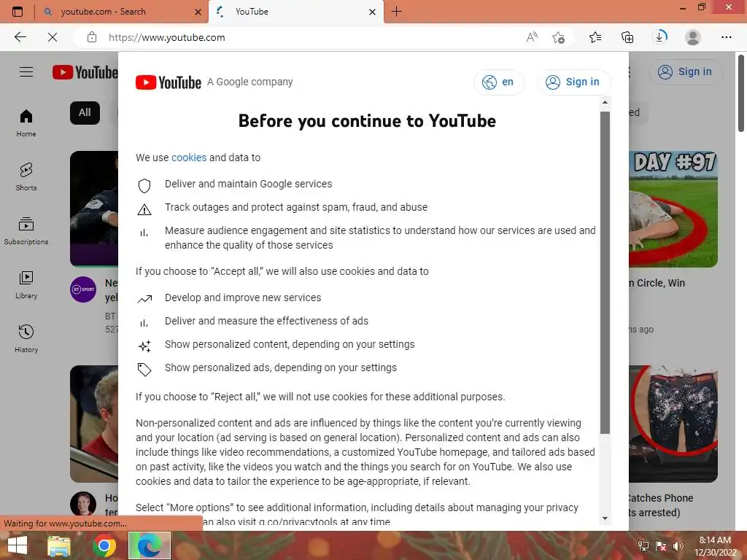Add this page to favorites star icon
The width and height of the screenshot is (747, 560).
558,37
